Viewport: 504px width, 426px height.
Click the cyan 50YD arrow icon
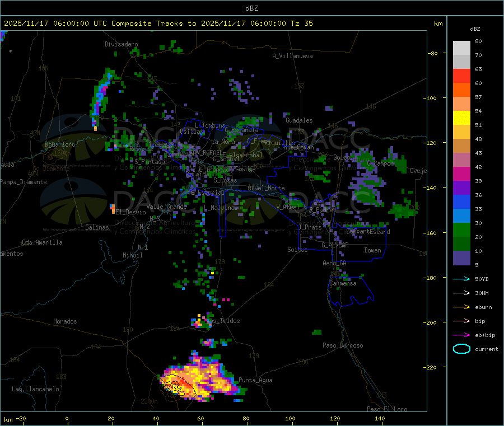tap(461, 279)
